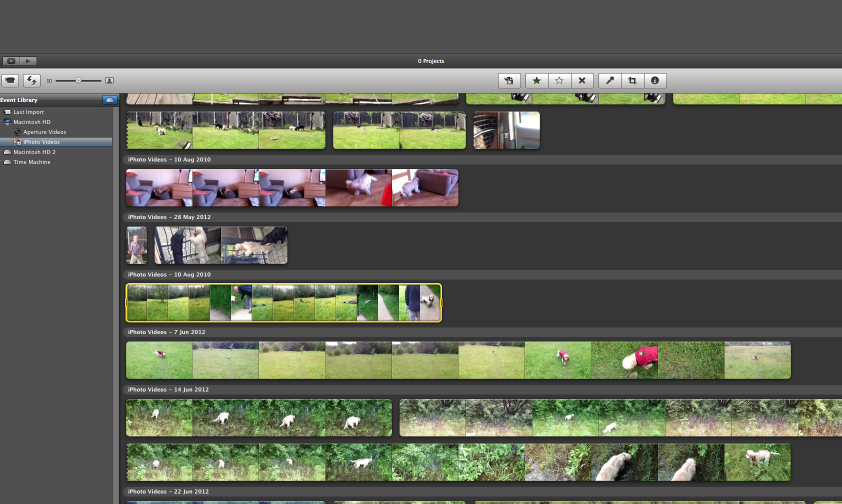Swap events and projects areas

click(31, 80)
